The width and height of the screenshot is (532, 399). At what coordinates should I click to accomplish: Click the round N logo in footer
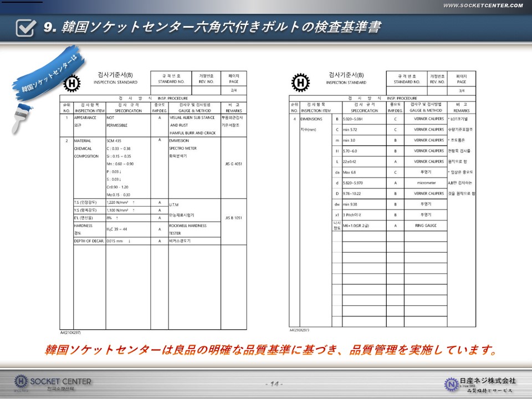pos(452,383)
